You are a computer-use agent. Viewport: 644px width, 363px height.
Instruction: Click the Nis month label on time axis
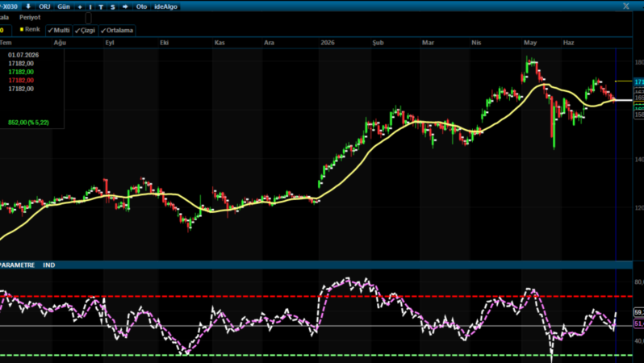(476, 43)
